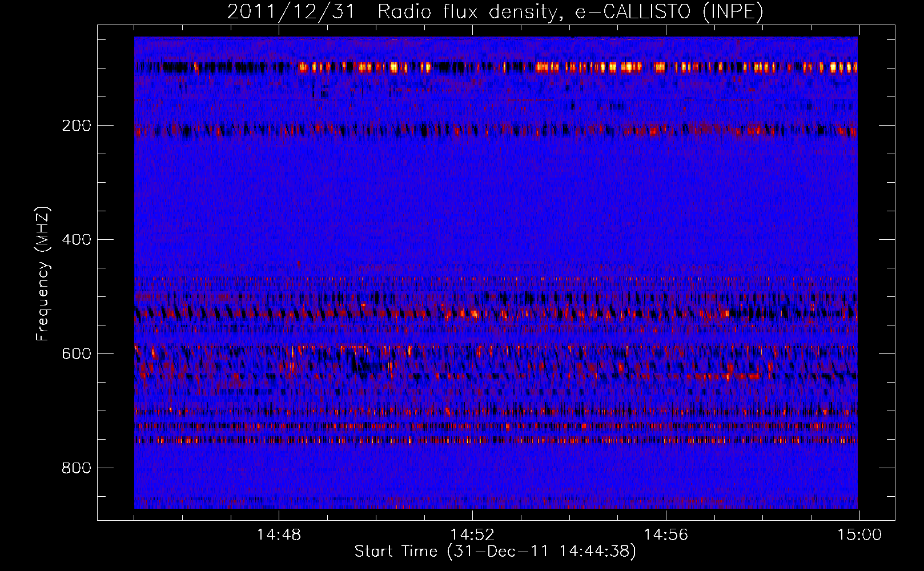The image size is (924, 571).
Task: Click the 600 frequency axis label
Action: click(77, 354)
